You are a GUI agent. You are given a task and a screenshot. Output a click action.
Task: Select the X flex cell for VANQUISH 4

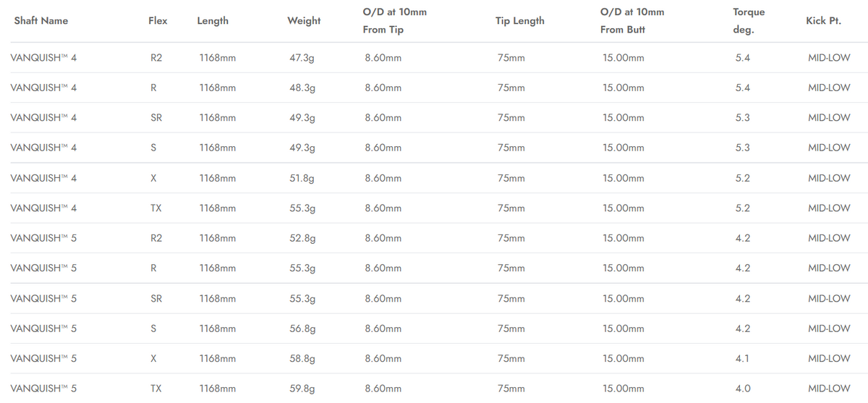point(153,178)
